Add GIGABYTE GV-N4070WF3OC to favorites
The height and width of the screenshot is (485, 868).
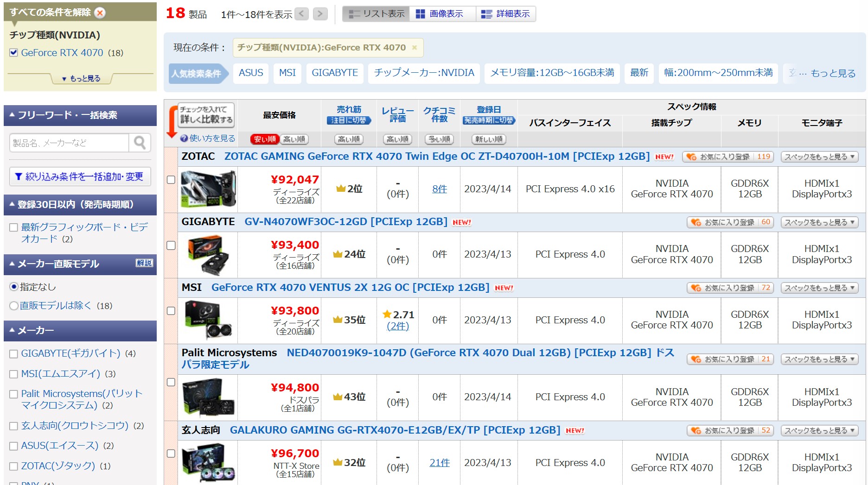(x=730, y=222)
